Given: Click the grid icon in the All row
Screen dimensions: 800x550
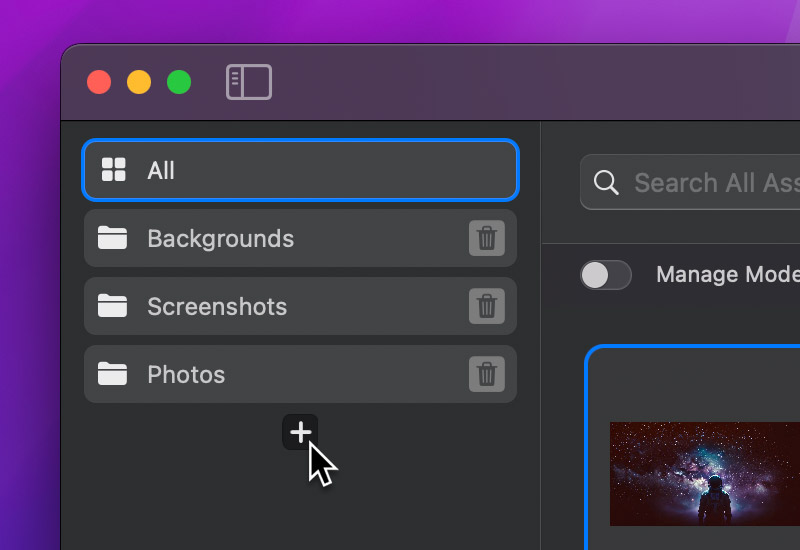Looking at the screenshot, I should [x=114, y=170].
